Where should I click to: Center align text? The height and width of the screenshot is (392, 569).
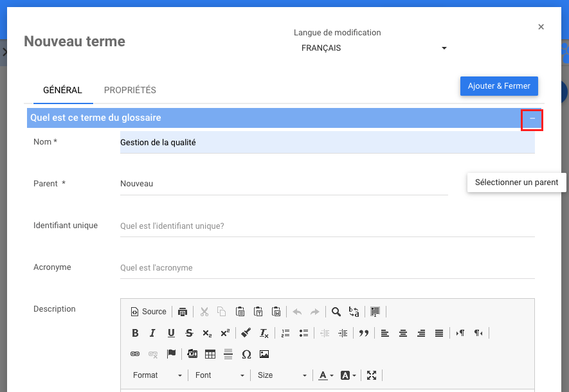point(402,333)
